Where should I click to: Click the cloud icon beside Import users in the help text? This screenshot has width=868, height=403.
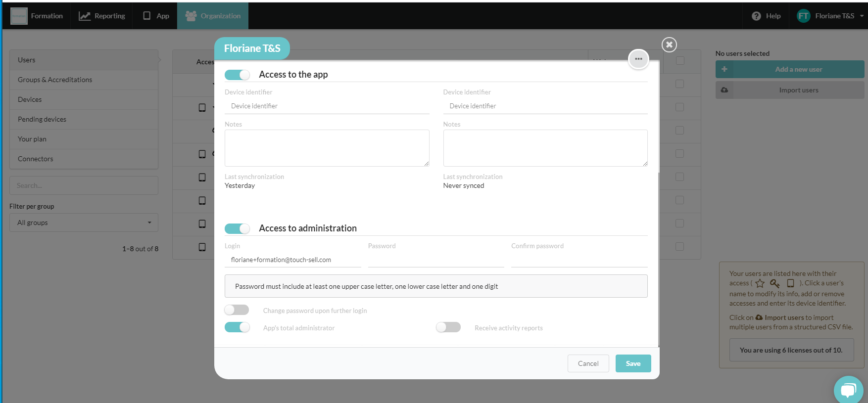pos(759,317)
